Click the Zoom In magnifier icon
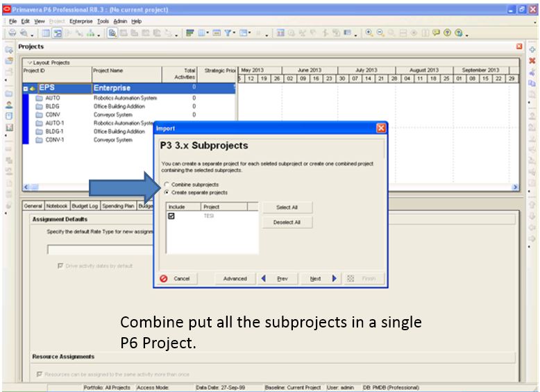 click(x=369, y=33)
